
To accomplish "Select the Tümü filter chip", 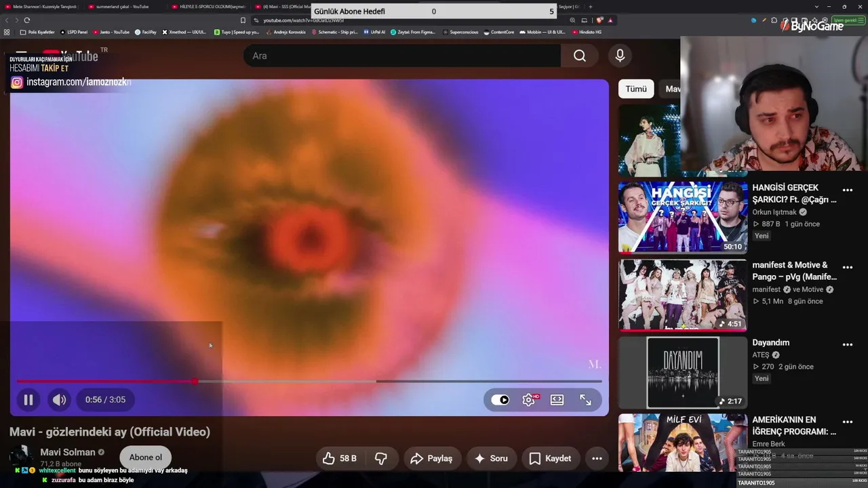I will pos(636,89).
